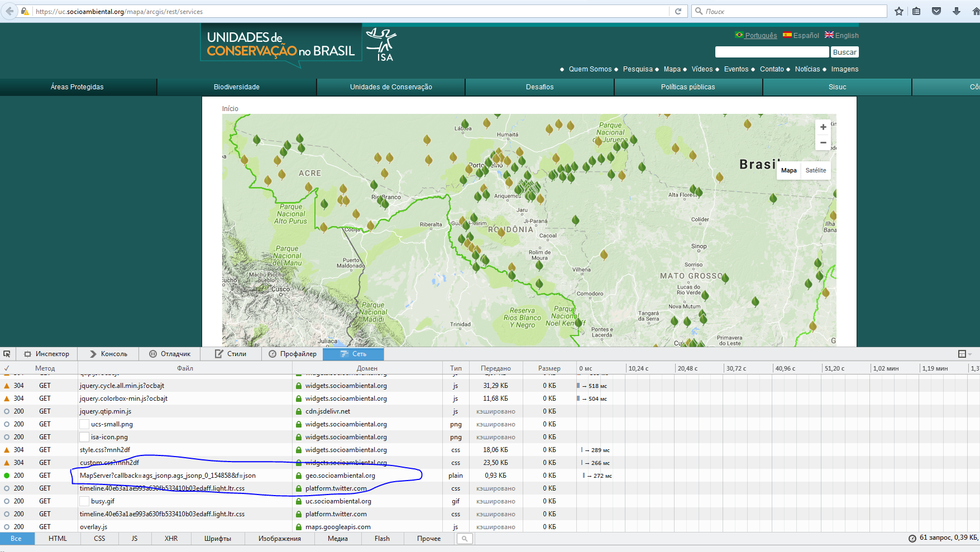
Task: Switch map to Satélite view
Action: tap(815, 170)
